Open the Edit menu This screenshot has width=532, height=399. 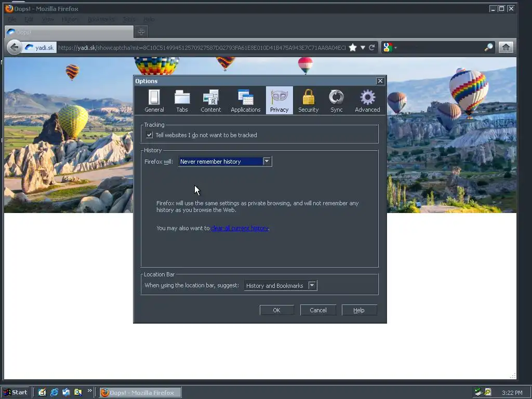[x=29, y=19]
